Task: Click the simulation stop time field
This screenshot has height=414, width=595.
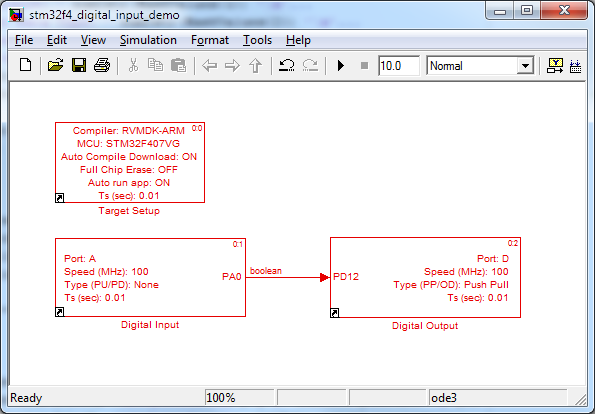Action: [x=399, y=66]
